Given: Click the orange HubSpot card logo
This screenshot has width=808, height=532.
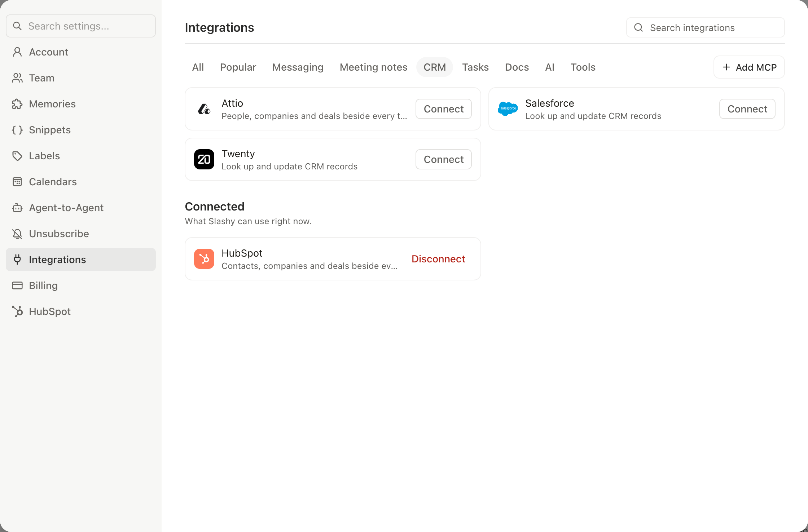Looking at the screenshot, I should point(204,259).
